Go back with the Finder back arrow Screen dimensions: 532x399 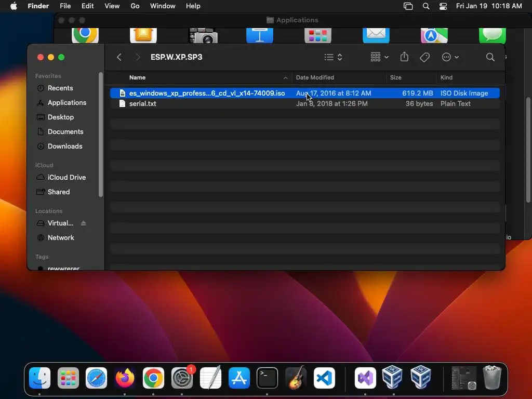point(119,57)
